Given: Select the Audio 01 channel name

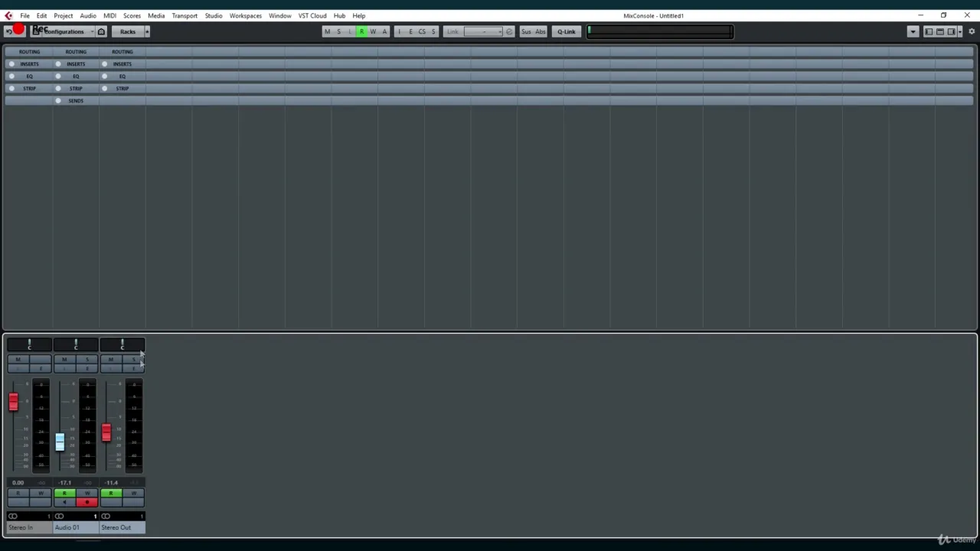Looking at the screenshot, I should (x=75, y=527).
